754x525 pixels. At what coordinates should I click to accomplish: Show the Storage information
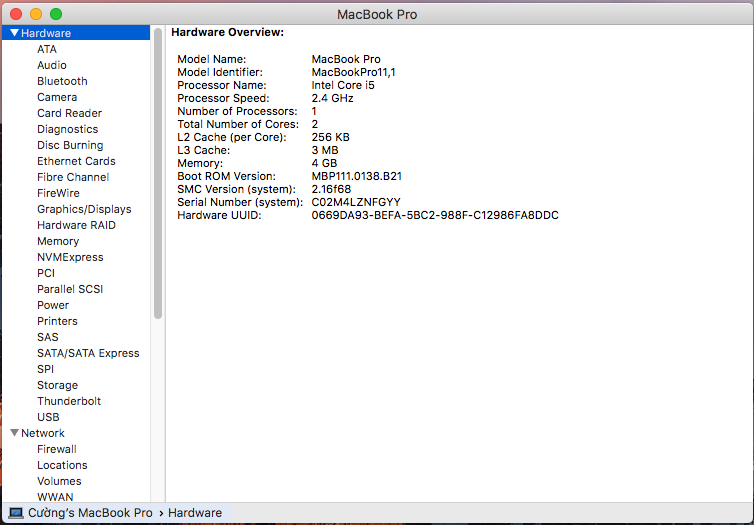pos(57,385)
